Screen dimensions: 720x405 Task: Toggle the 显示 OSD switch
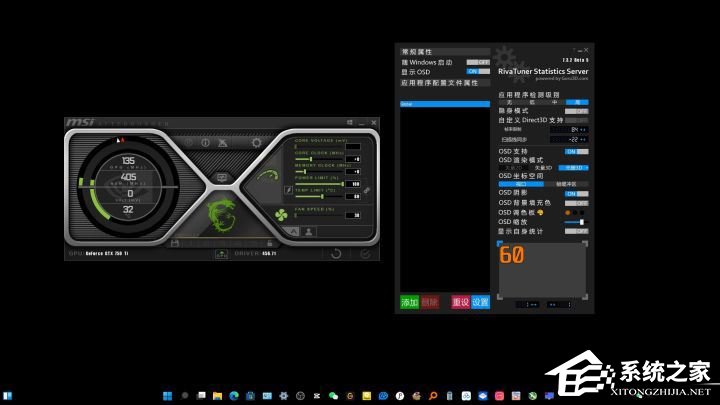[478, 72]
